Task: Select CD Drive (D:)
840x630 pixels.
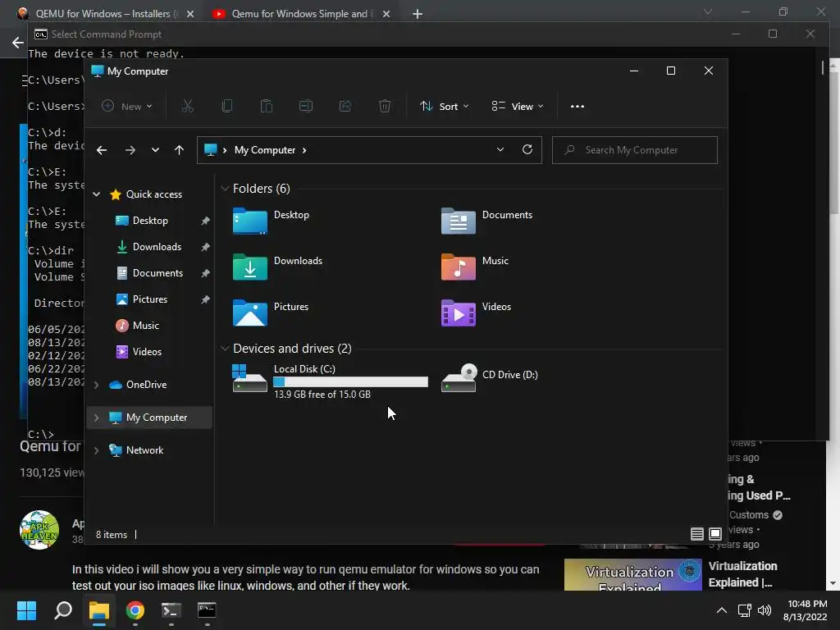Action: [490, 377]
